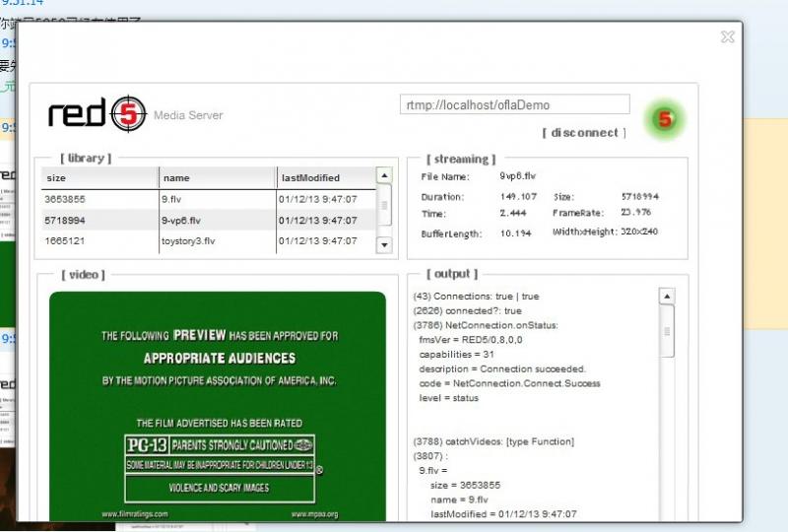Viewport: 788px width, 532px height.
Task: Click output line 'NetConnection.onStatus:'
Action: [x=486, y=325]
